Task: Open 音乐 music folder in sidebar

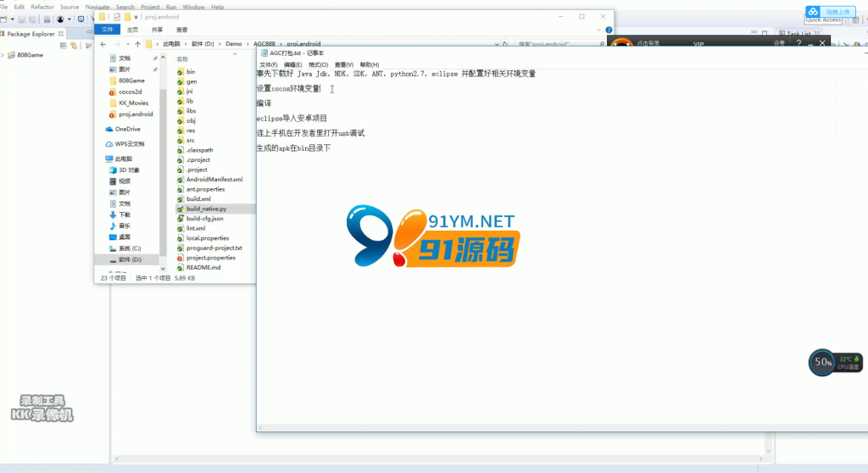Action: click(x=124, y=226)
